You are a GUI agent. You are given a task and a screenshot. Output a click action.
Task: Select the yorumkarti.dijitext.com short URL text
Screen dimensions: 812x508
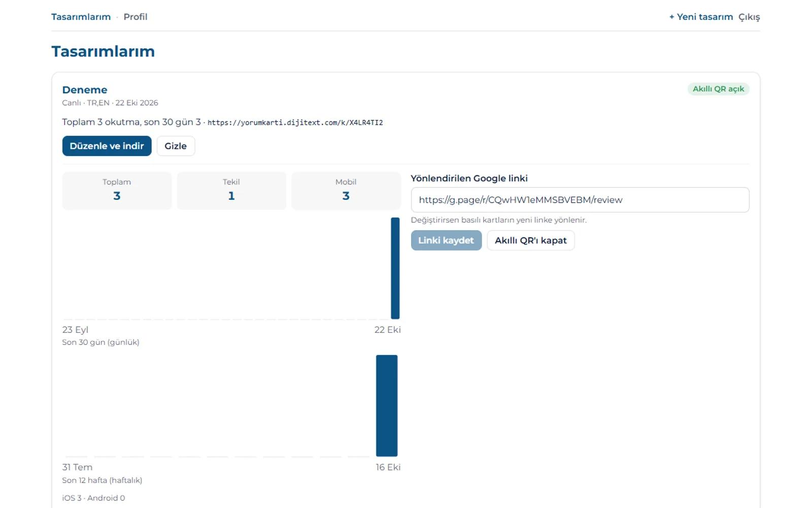point(295,122)
